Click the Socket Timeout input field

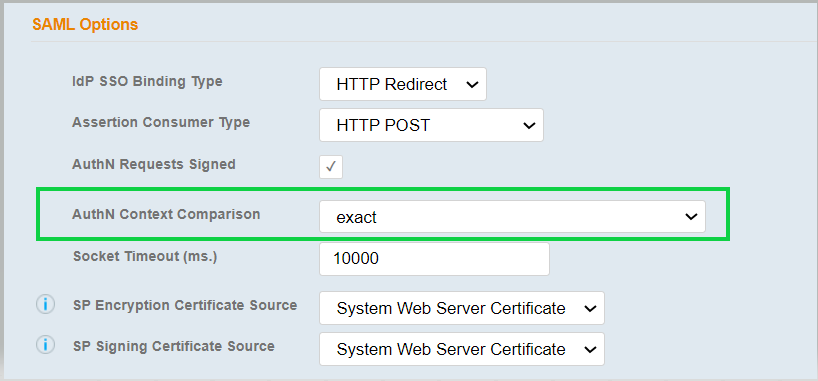point(434,259)
